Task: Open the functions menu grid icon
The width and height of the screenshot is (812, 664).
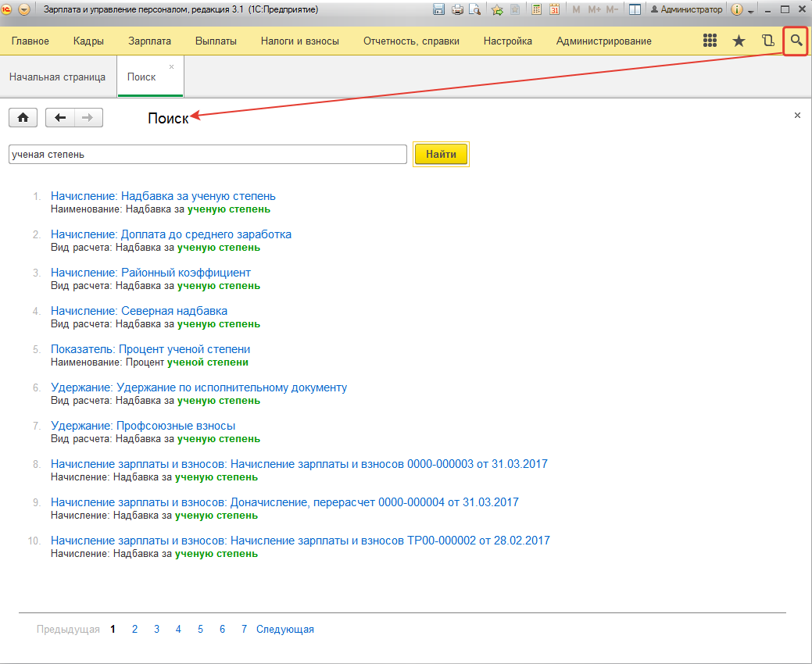Action: pos(710,41)
